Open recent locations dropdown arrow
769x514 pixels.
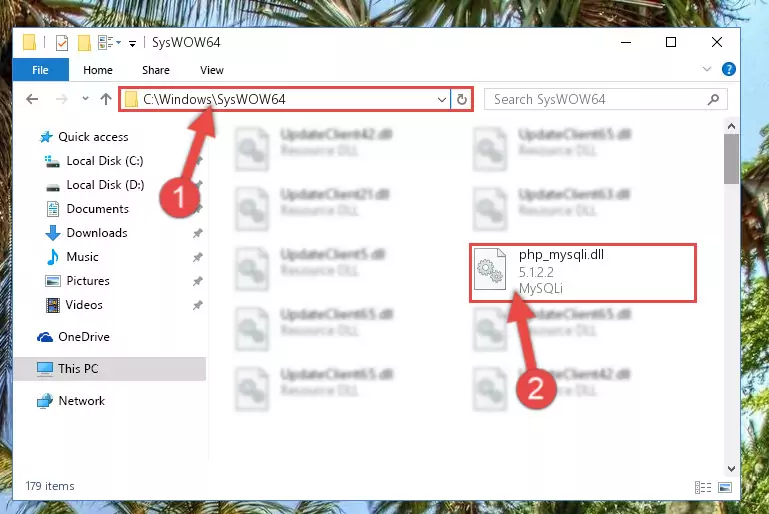[85, 99]
